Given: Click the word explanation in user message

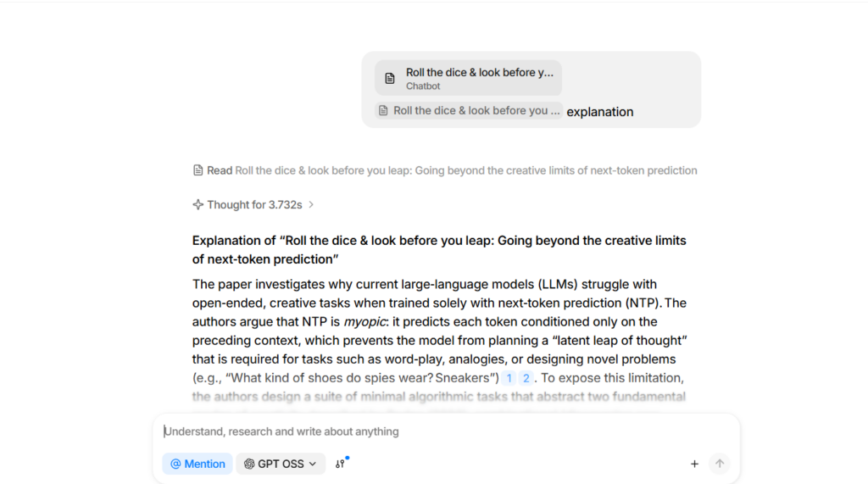Looking at the screenshot, I should [600, 112].
